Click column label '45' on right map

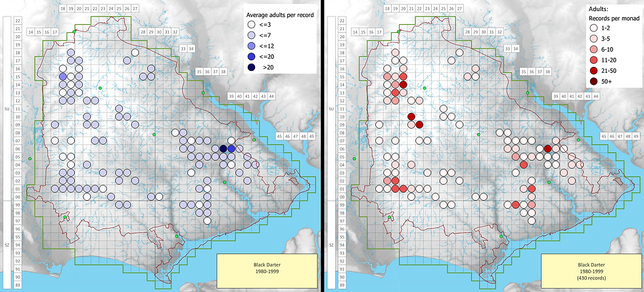point(604,136)
